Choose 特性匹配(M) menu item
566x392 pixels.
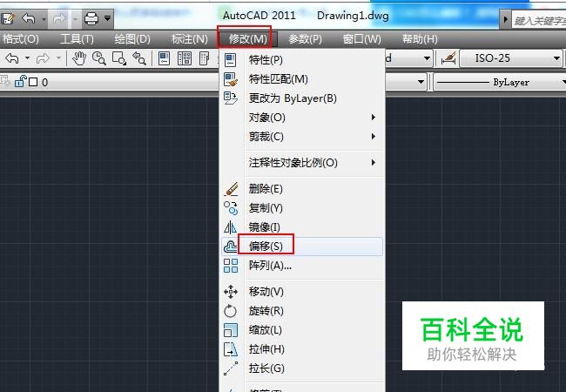(302, 79)
